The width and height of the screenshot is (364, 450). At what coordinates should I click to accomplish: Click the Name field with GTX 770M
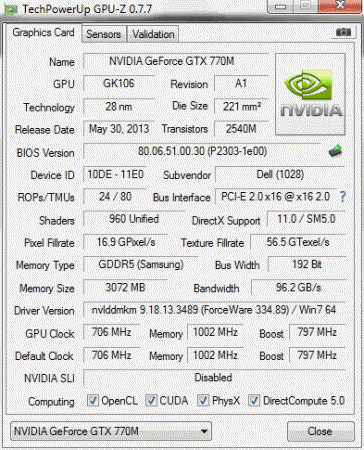click(x=176, y=61)
